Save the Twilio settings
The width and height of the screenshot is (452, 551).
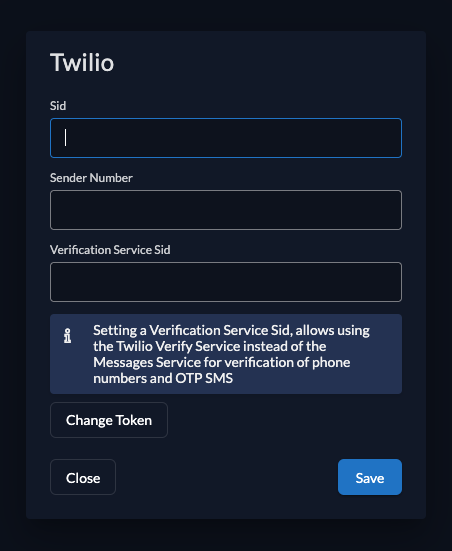pos(370,477)
